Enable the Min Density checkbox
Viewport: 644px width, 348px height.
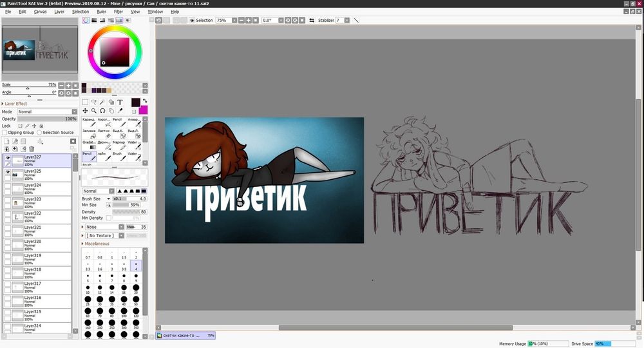click(x=108, y=218)
